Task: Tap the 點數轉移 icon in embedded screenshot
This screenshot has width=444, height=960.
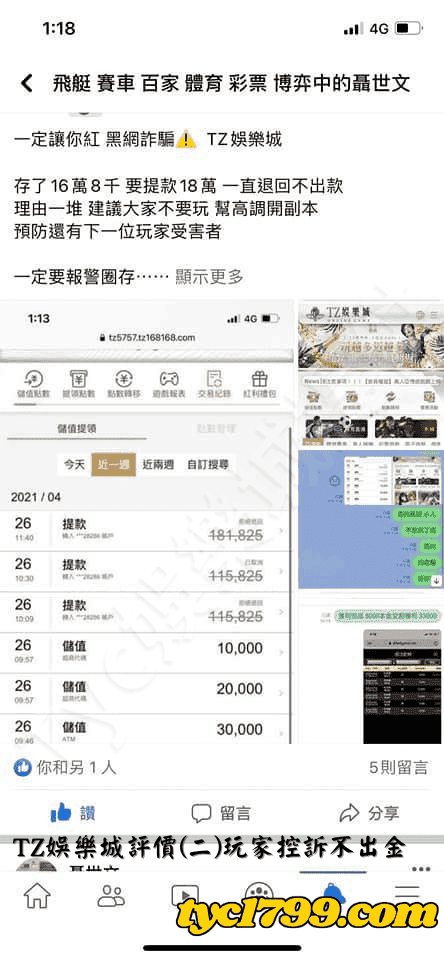Action: [124, 384]
